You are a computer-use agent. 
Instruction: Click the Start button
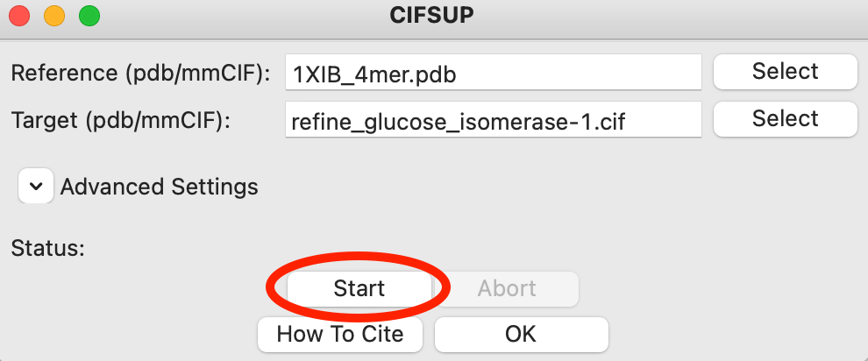click(359, 288)
